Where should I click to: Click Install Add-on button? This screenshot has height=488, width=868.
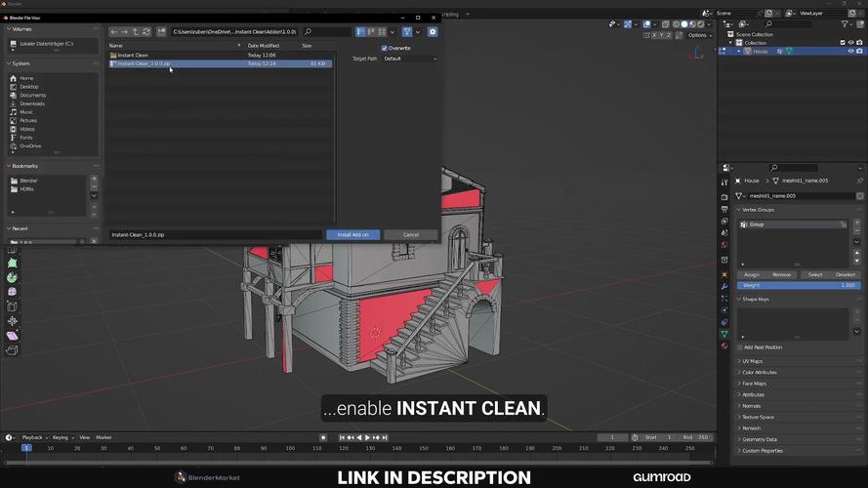tap(353, 234)
